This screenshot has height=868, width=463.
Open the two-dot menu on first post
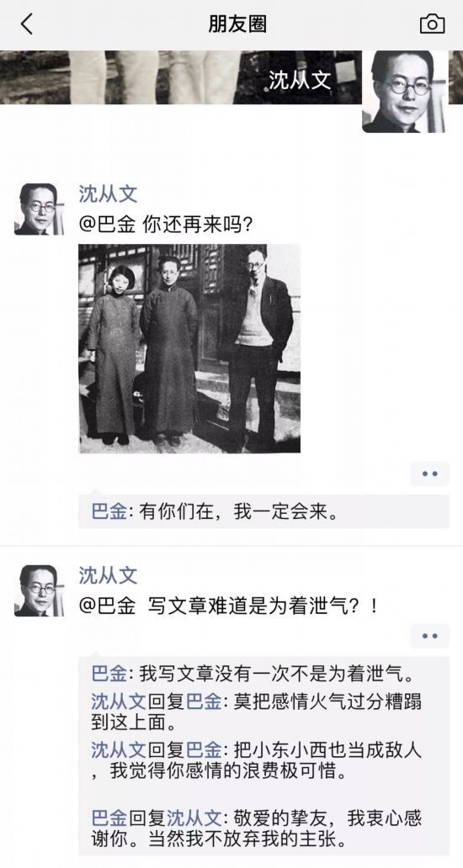[x=430, y=474]
